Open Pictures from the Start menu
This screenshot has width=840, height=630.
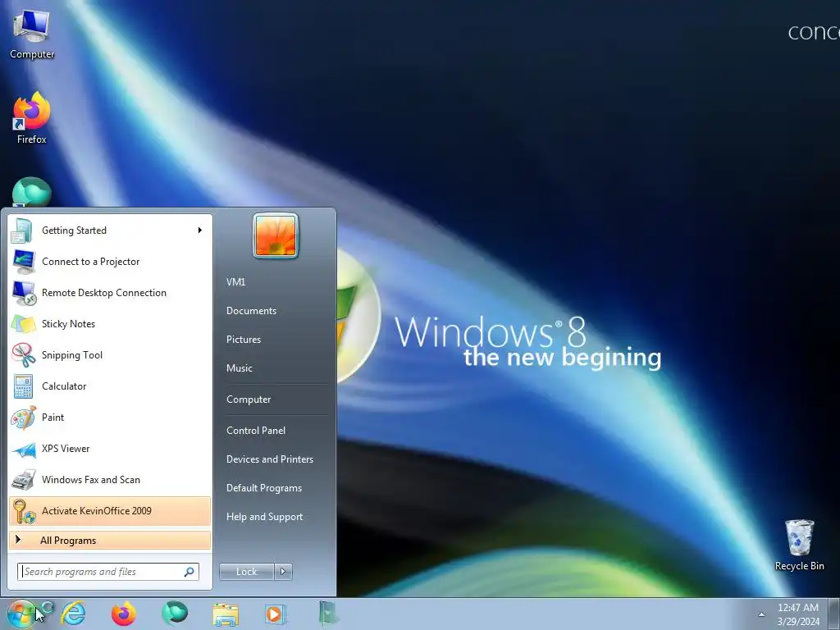[x=244, y=340]
